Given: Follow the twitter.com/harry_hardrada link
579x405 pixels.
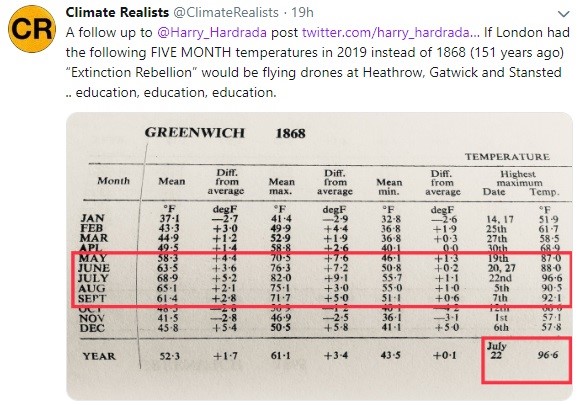Looking at the screenshot, I should click(x=391, y=33).
